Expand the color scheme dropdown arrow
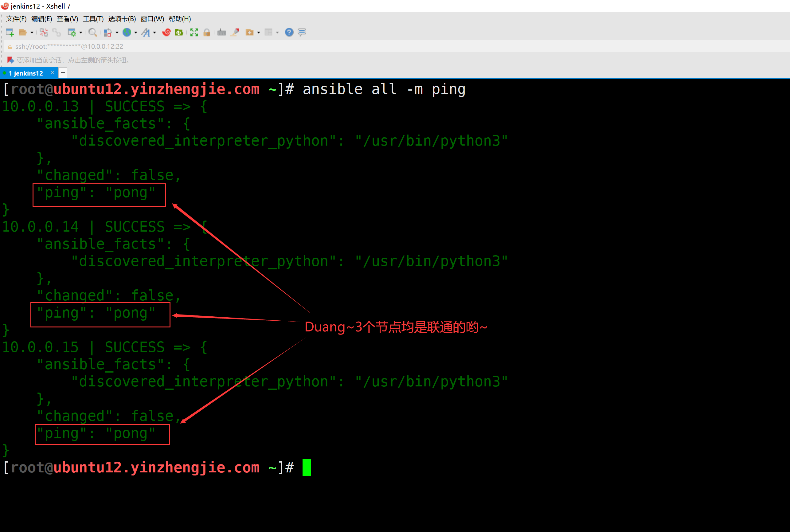The image size is (790, 532). 117,33
